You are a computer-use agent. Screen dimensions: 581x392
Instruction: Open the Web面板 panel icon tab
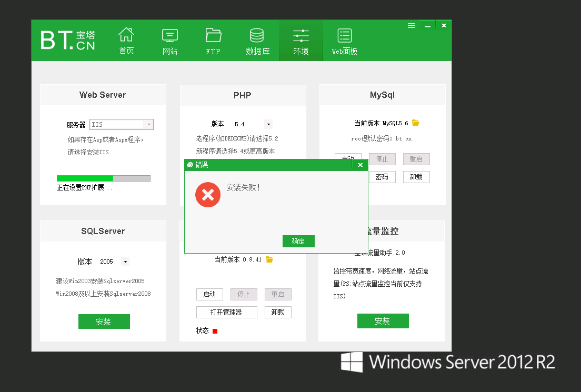click(x=345, y=41)
